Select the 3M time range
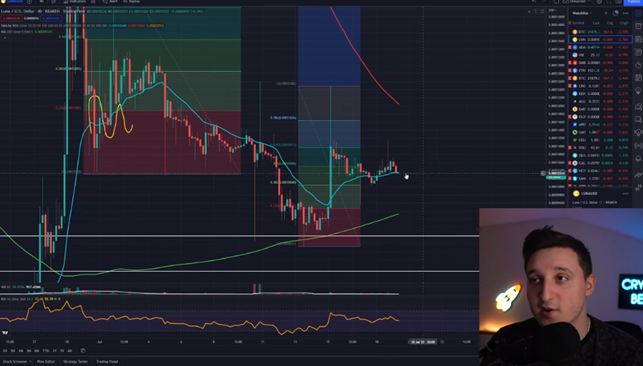This screenshot has width=643, height=366. 29,351
